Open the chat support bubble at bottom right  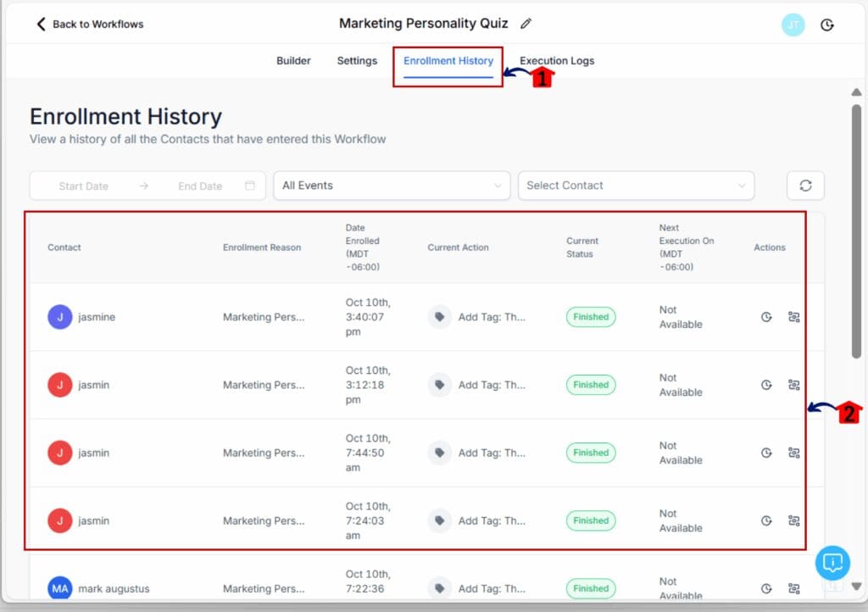(x=832, y=562)
